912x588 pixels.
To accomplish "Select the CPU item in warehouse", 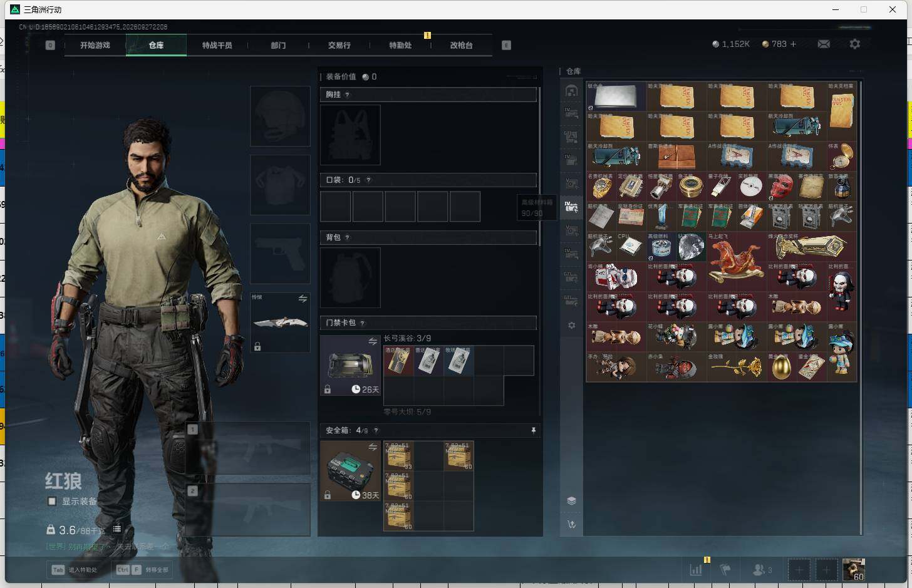I will [631, 247].
